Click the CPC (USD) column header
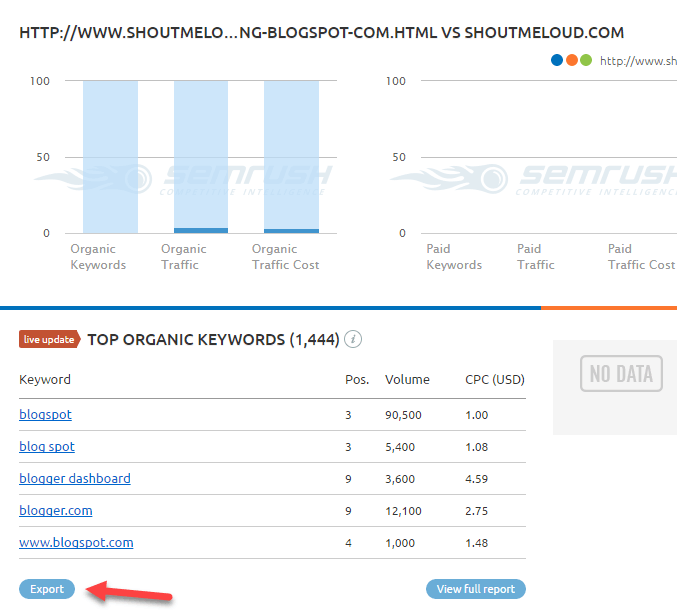Image resolution: width=677 pixels, height=610 pixels. pyautogui.click(x=495, y=379)
